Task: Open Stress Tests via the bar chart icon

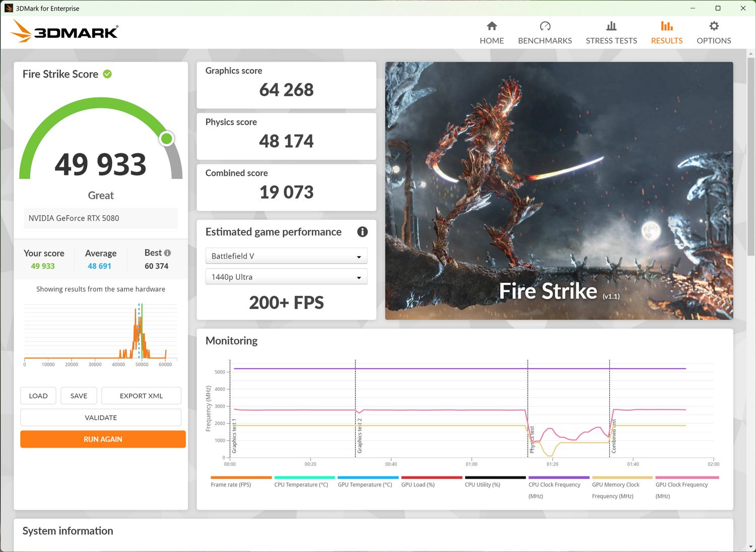Action: coord(611,26)
